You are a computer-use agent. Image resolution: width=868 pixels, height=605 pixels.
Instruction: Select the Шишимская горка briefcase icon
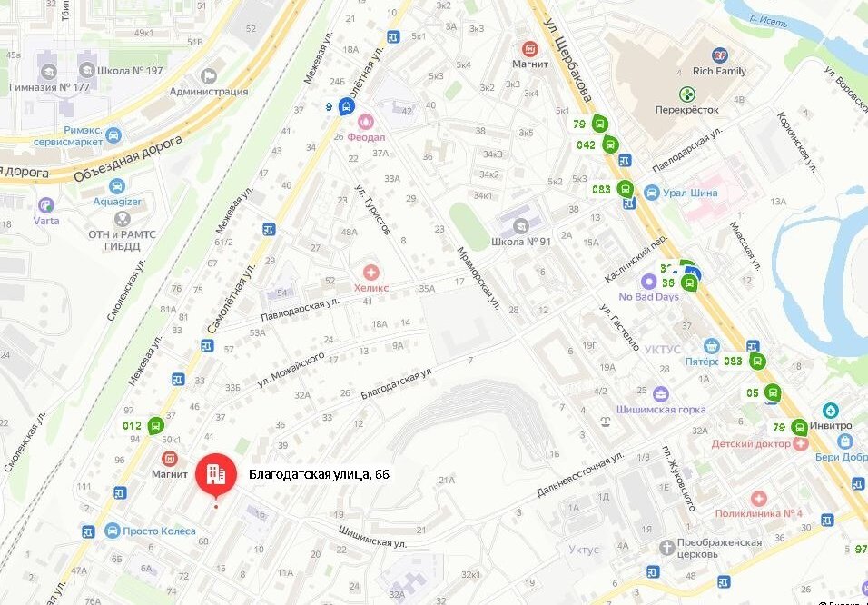tap(660, 394)
